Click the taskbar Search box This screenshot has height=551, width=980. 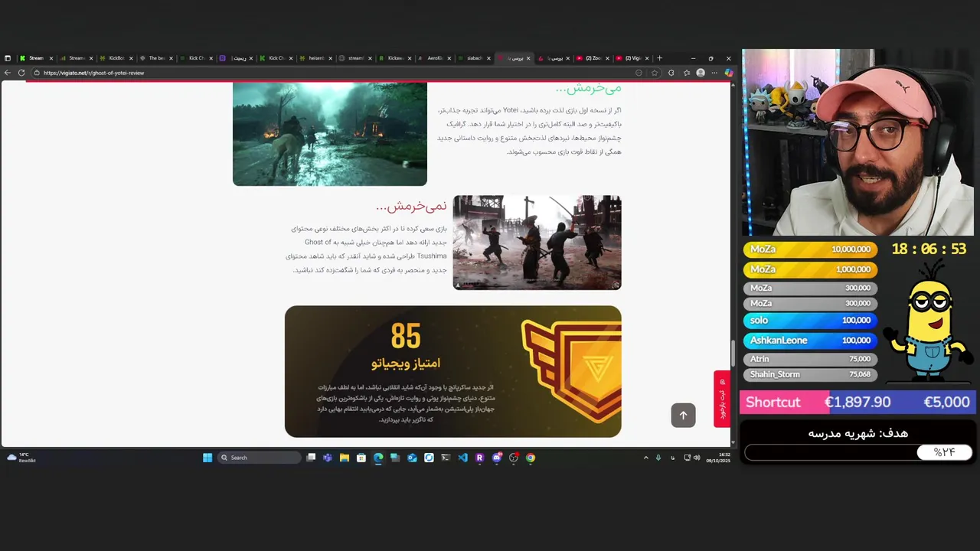(x=260, y=458)
